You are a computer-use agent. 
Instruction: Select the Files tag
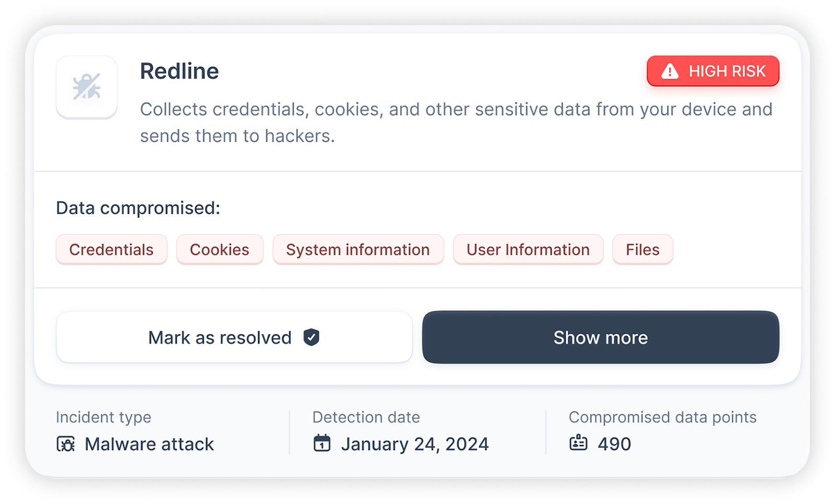(643, 249)
